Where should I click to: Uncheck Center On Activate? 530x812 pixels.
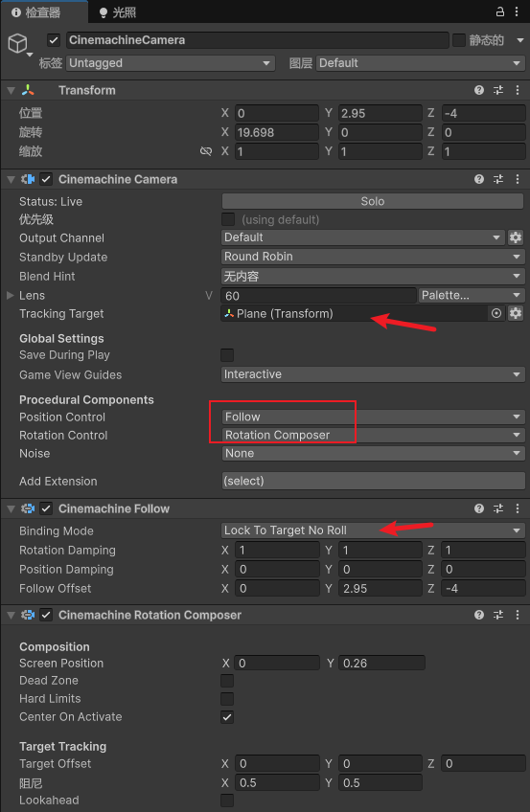tap(227, 716)
